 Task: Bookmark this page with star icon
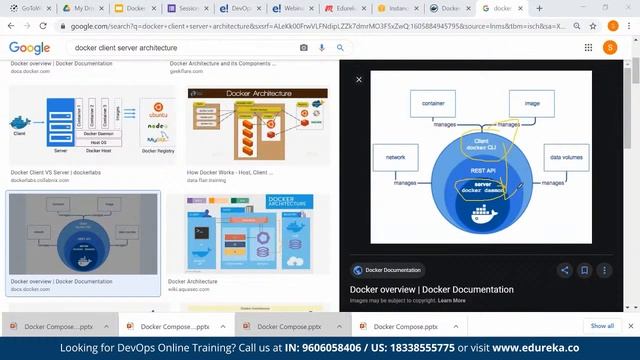pos(593,26)
